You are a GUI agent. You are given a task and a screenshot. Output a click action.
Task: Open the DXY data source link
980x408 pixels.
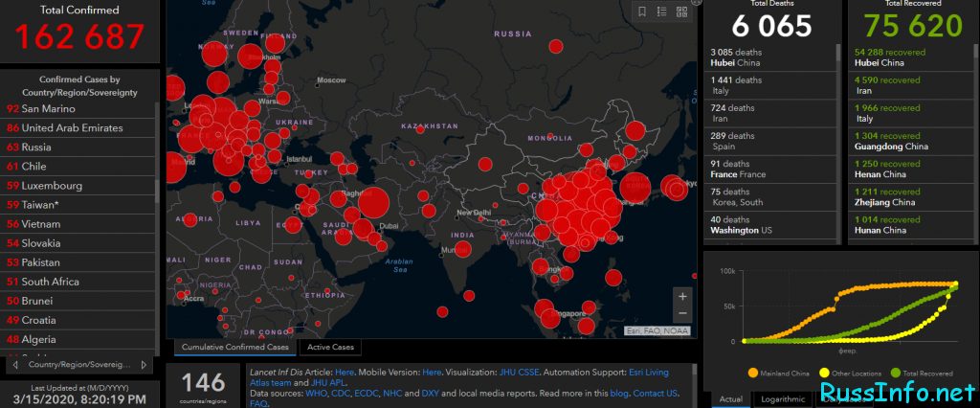point(429,394)
